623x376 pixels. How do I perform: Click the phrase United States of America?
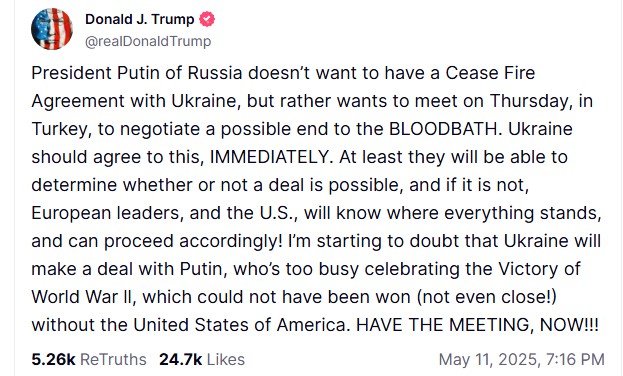[240, 325]
